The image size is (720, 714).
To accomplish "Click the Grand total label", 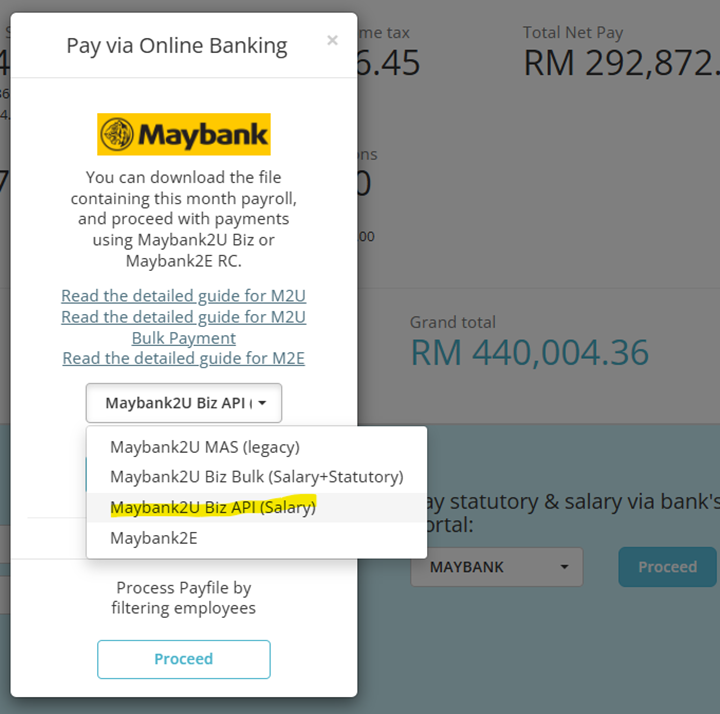I will click(x=453, y=322).
